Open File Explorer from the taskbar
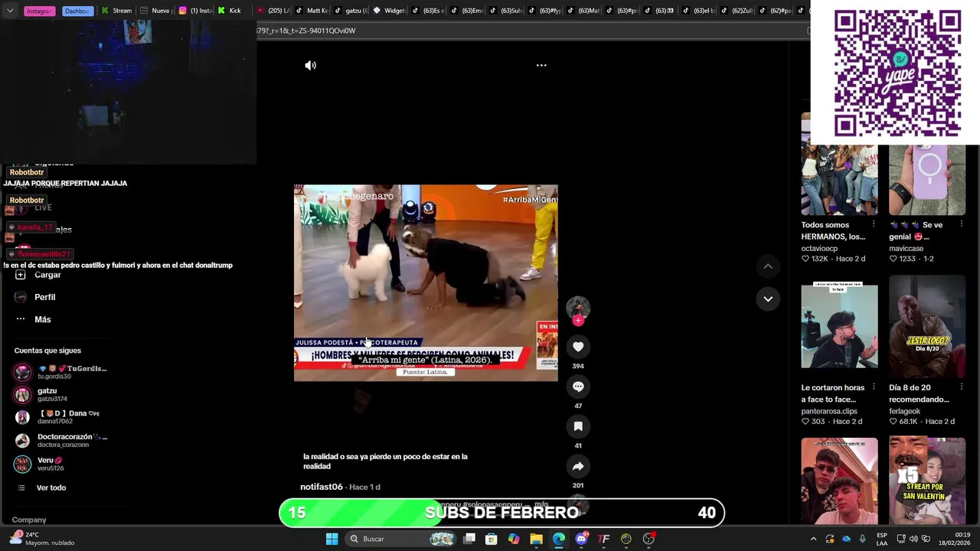Viewport: 980px width, 551px height. pyautogui.click(x=537, y=539)
